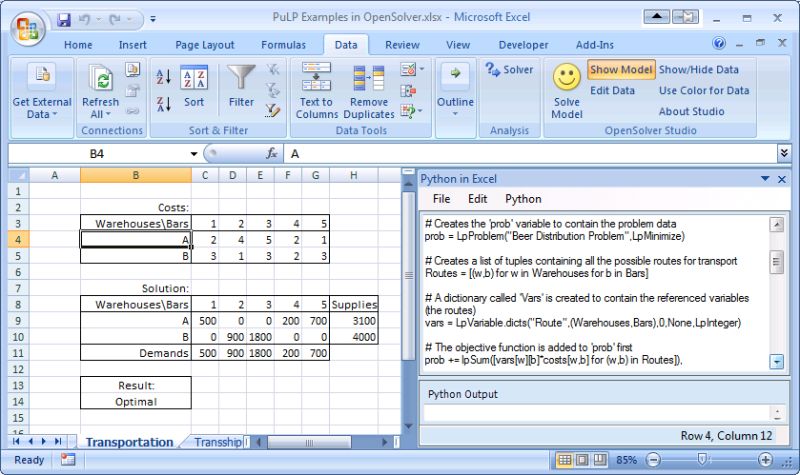Select row header 9
800x475 pixels.
click(18, 321)
